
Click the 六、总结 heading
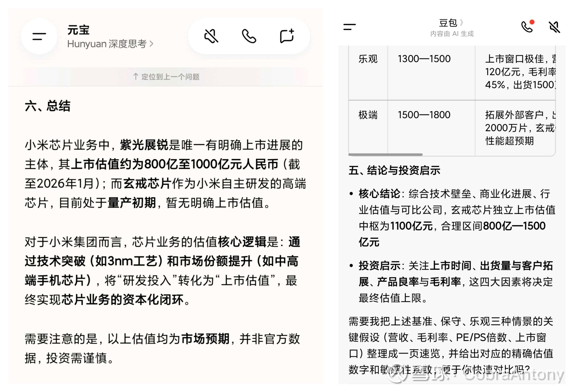tap(48, 106)
